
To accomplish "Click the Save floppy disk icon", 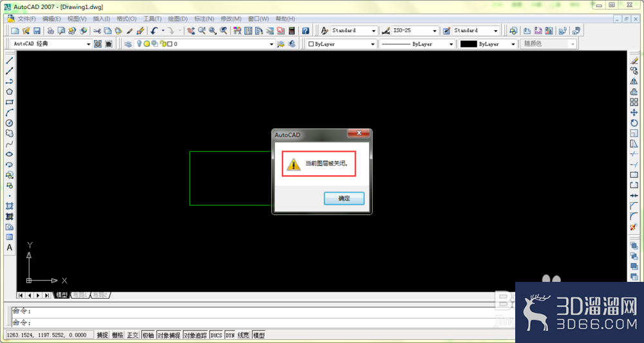I will click(x=37, y=31).
